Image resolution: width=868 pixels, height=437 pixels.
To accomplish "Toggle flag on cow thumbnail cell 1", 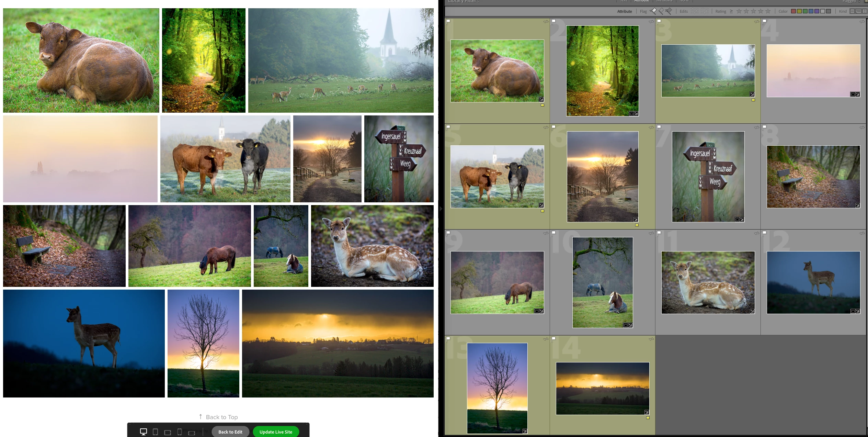I will (448, 21).
